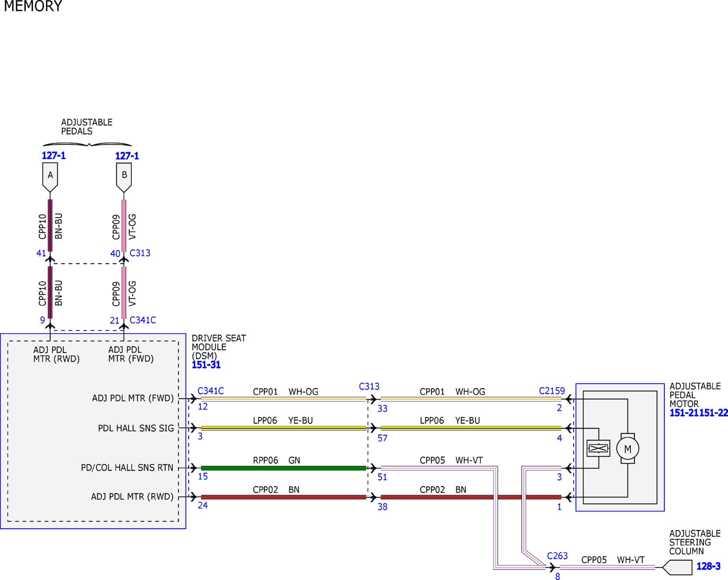Screen dimensions: 728x580
Task: Select the brown CPP02 BN wire at pin 24
Action: click(x=284, y=497)
